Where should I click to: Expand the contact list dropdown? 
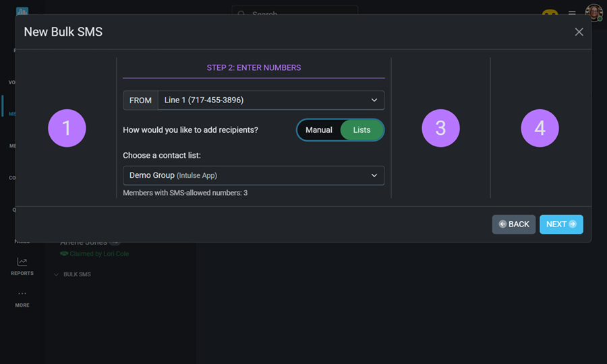(x=254, y=175)
